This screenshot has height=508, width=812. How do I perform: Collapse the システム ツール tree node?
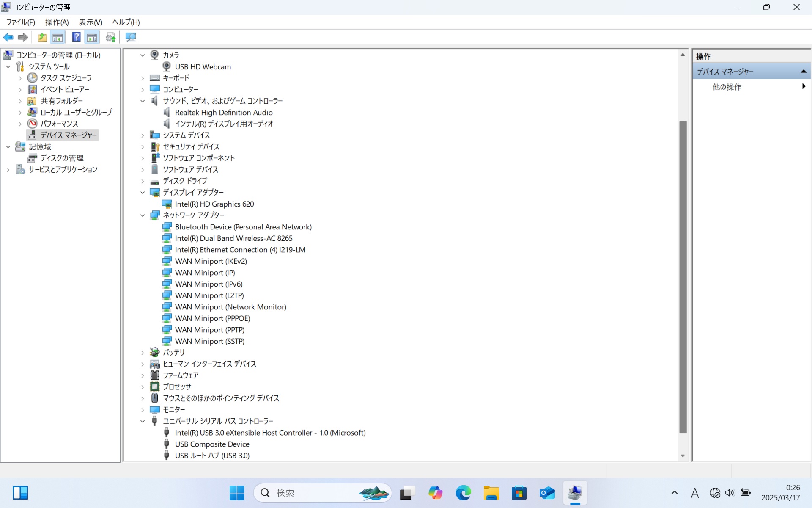tap(8, 66)
